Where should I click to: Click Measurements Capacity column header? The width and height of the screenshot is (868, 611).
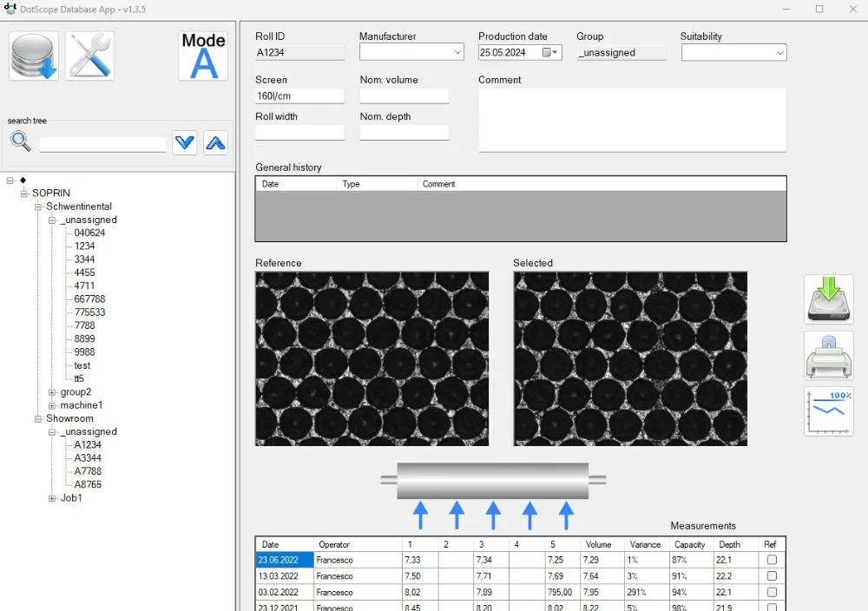pyautogui.click(x=691, y=544)
